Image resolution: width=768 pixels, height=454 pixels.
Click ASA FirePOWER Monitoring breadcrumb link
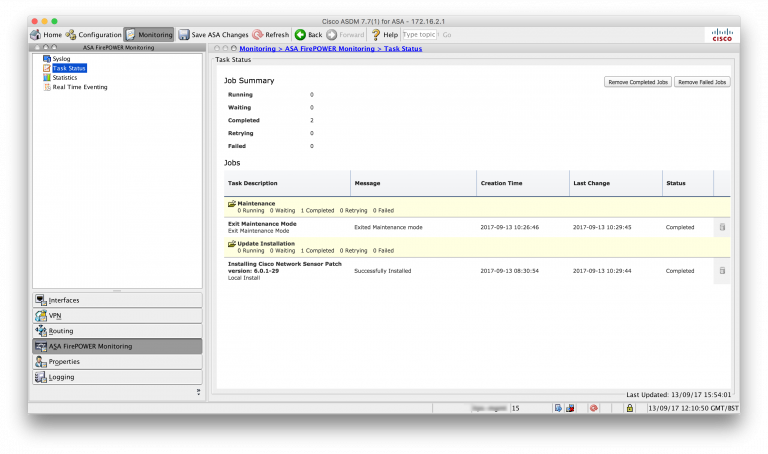(330, 48)
